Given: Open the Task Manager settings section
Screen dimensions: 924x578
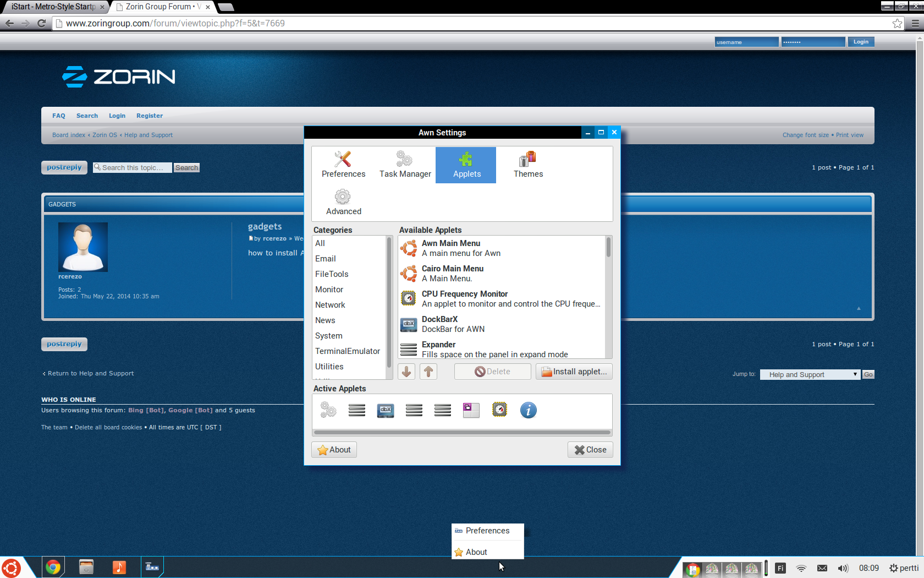Looking at the screenshot, I should click(405, 165).
